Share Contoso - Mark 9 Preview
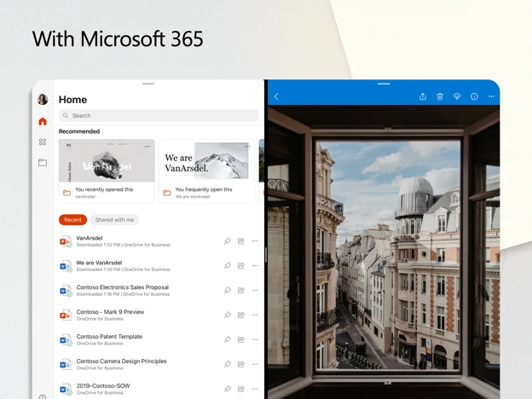 tap(241, 315)
